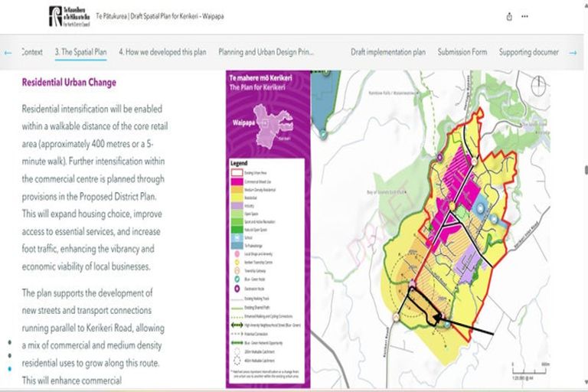Click the middle grey section navigation dot
The width and height of the screenshot is (588, 392).
click(x=8, y=355)
